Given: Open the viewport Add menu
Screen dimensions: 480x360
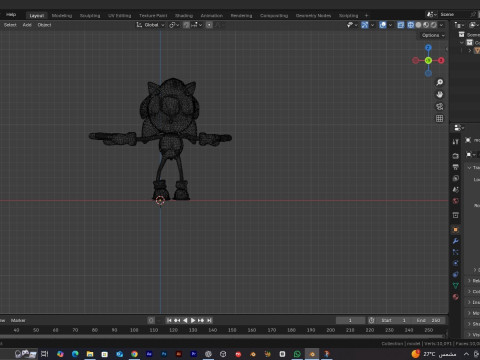Looking at the screenshot, I should (27, 25).
